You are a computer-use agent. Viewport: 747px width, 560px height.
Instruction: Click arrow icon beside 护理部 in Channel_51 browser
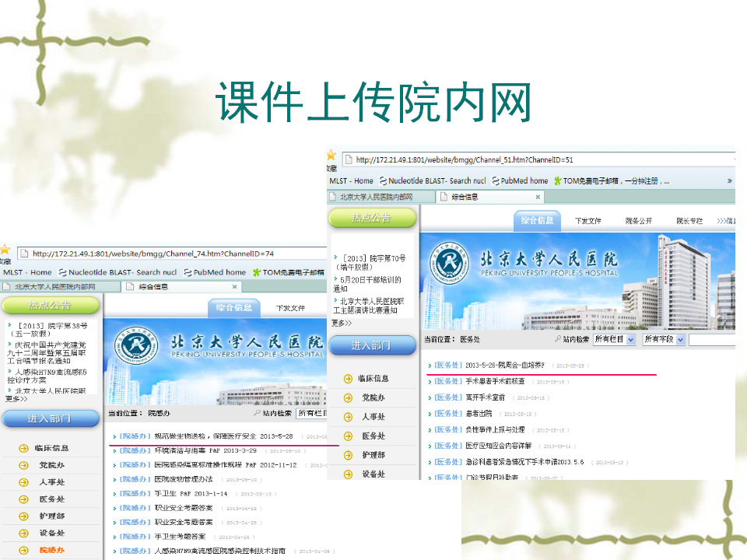tap(349, 455)
